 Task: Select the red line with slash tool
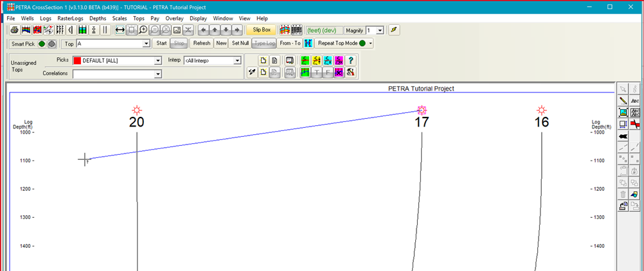[634, 124]
